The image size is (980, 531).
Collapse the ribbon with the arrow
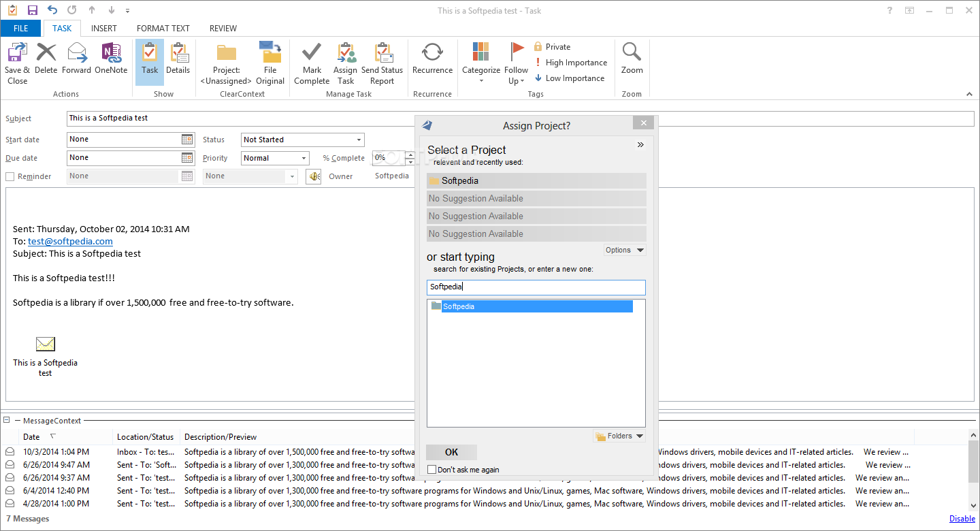click(969, 94)
